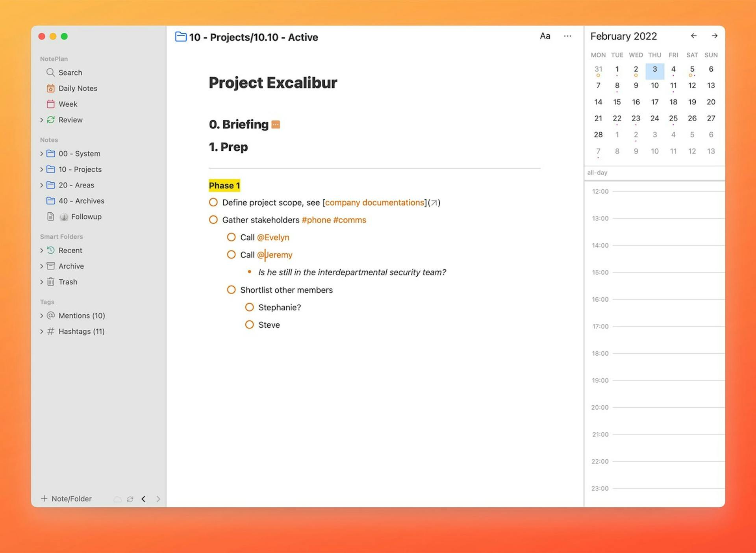Expand the Mentions tag list
The image size is (756, 553).
coord(42,315)
